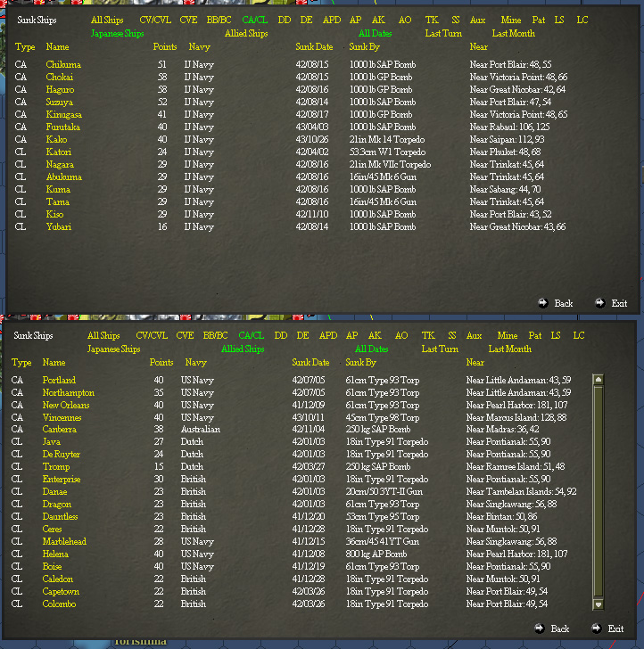Click the scrollbar track in the bottom panel
This screenshot has width=644, height=649.
pos(598,492)
